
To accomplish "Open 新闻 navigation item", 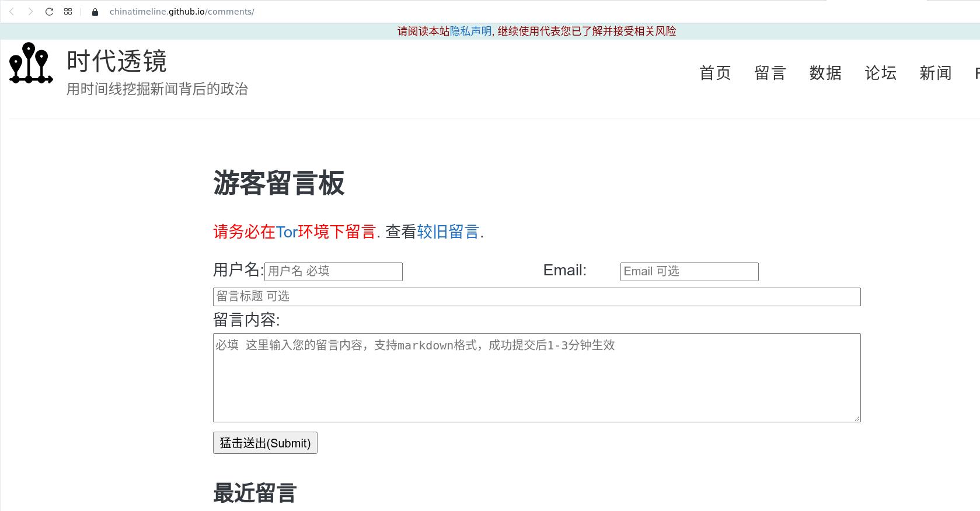I will tap(935, 73).
